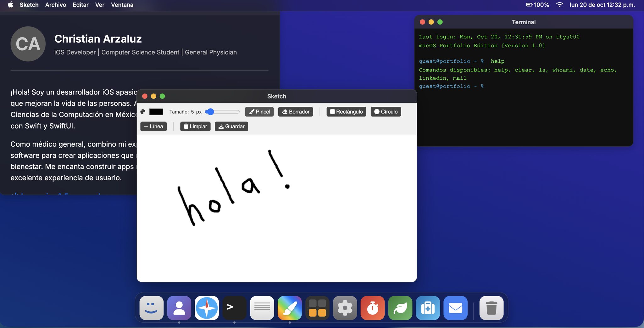This screenshot has width=644, height=328.
Task: Open the Sketch menu in menu bar
Action: (x=29, y=5)
